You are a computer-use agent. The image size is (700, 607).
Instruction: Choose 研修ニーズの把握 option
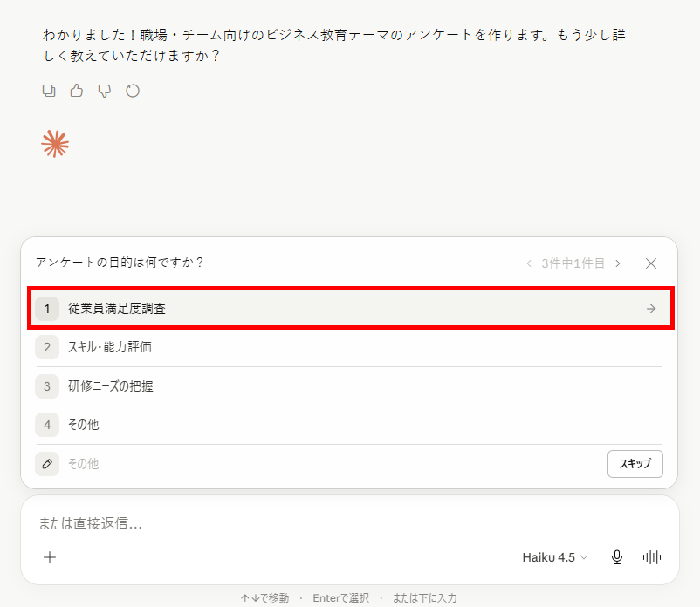coord(348,385)
